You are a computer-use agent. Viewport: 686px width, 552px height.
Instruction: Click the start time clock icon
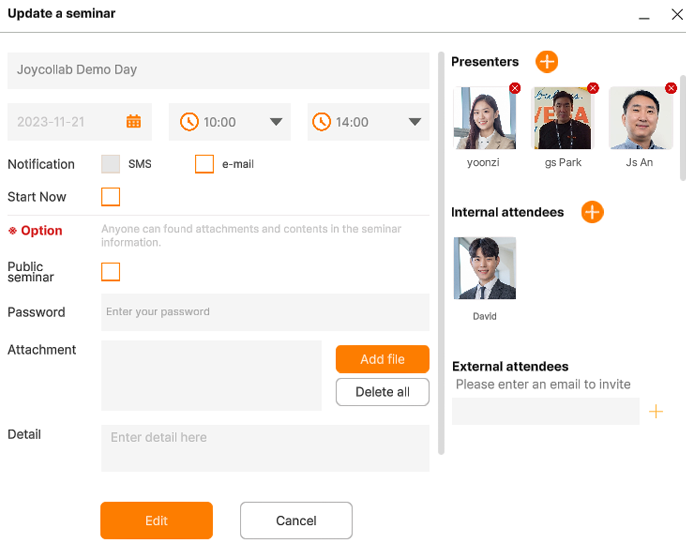tap(189, 122)
